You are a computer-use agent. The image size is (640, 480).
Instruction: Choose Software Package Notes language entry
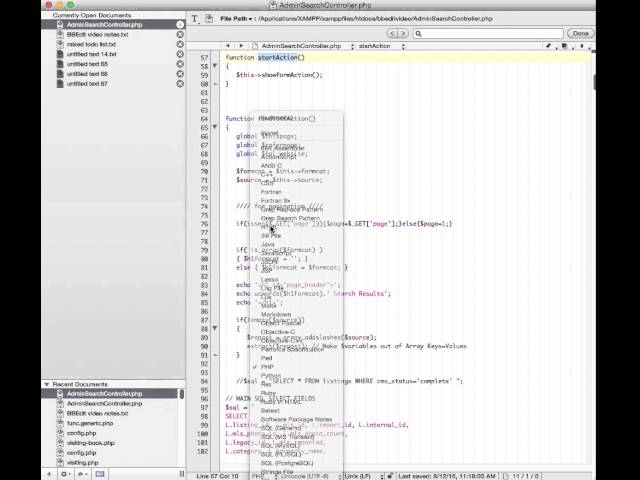tap(296, 419)
